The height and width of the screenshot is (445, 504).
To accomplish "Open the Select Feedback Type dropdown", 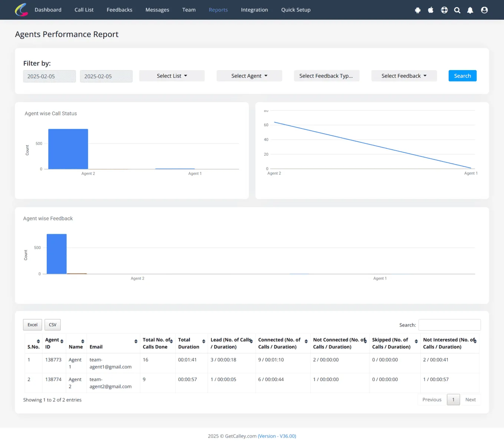I will [x=327, y=76].
